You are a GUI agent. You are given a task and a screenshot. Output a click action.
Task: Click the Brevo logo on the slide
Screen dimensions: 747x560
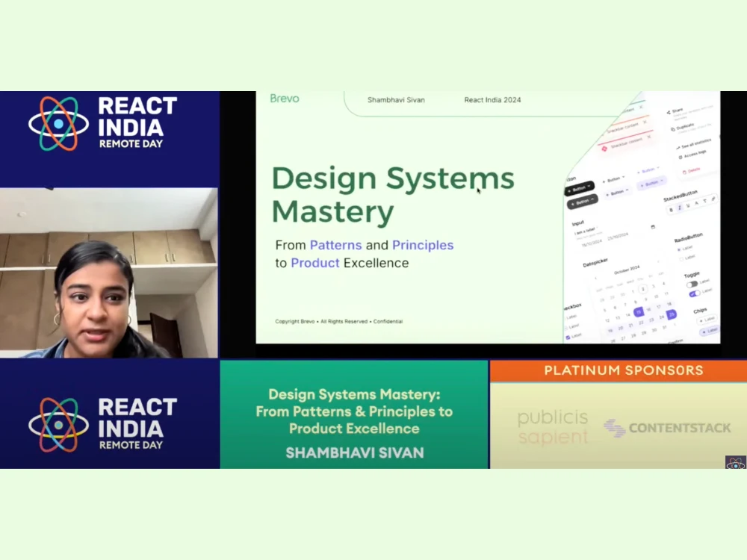pyautogui.click(x=285, y=99)
